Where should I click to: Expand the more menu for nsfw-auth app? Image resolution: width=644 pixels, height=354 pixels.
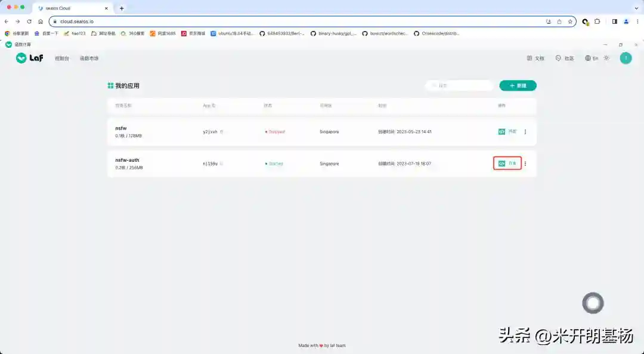point(525,164)
